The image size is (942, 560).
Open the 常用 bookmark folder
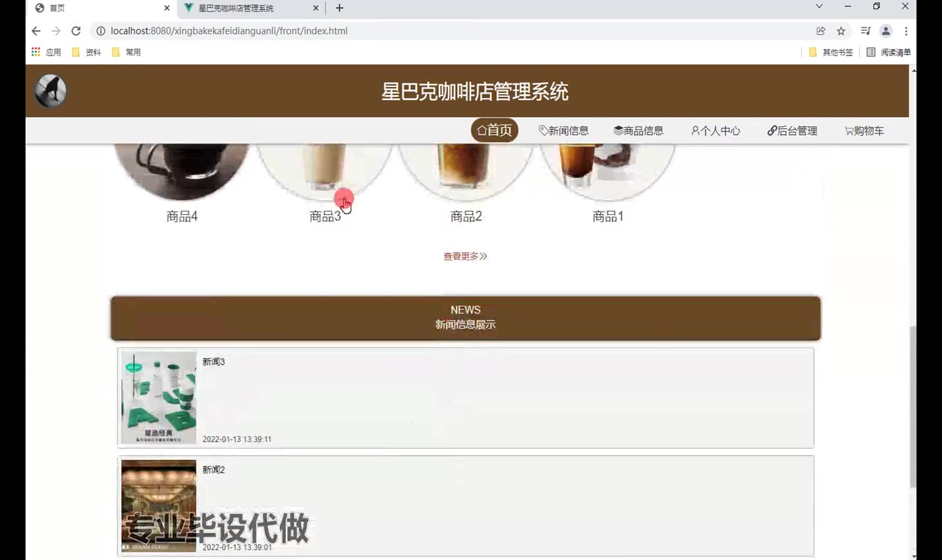coord(126,52)
